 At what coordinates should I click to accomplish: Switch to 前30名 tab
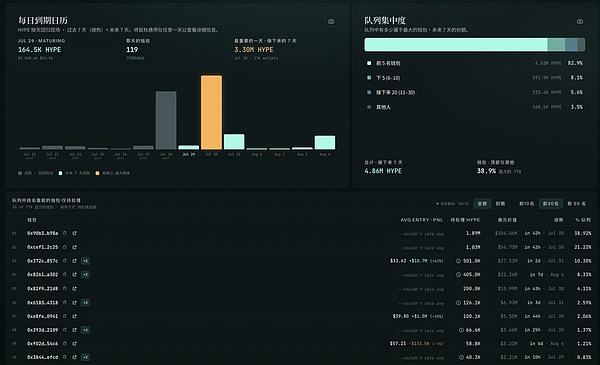coord(551,204)
